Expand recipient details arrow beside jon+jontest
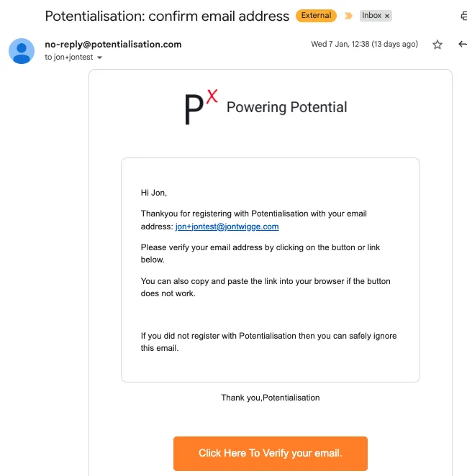 tap(99, 58)
